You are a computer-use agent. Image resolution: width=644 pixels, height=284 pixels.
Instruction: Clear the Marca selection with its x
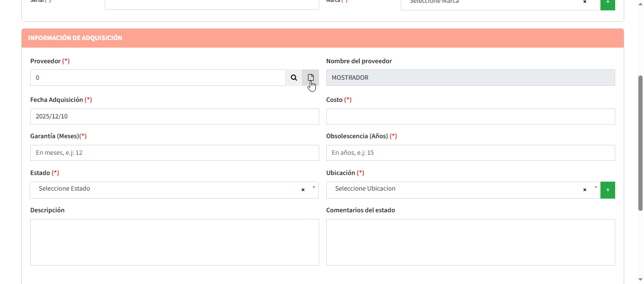click(585, 2)
